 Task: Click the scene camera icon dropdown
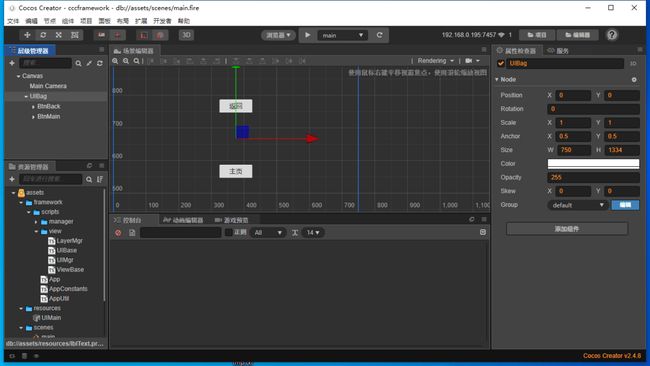(472, 61)
